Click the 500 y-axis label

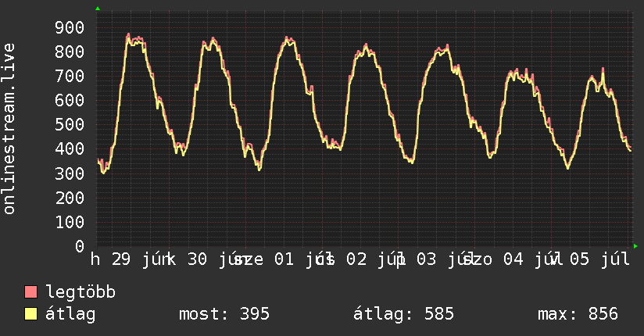click(70, 124)
